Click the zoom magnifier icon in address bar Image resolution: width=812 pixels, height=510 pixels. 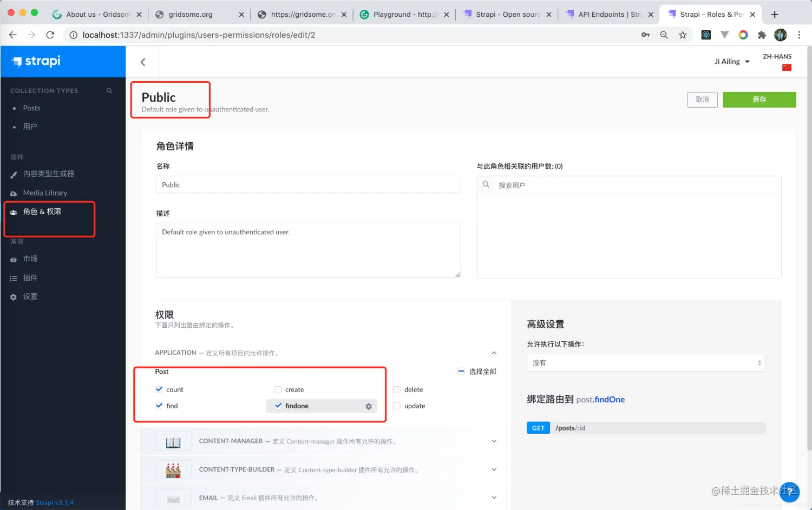(x=664, y=35)
